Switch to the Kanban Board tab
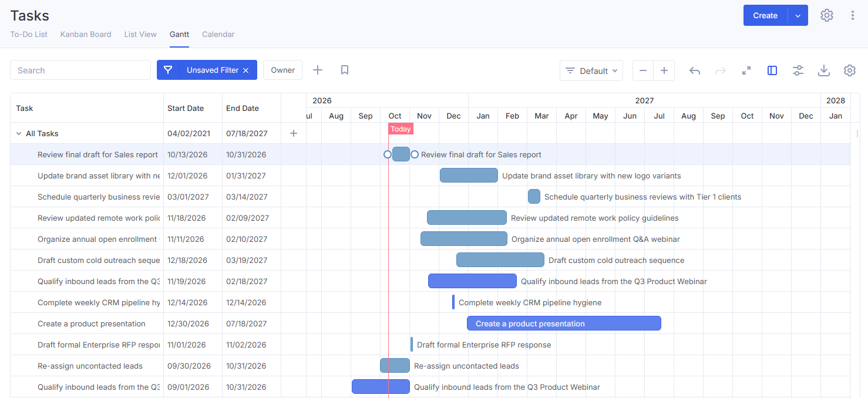Screen dimensions: 868x398 (x=86, y=34)
